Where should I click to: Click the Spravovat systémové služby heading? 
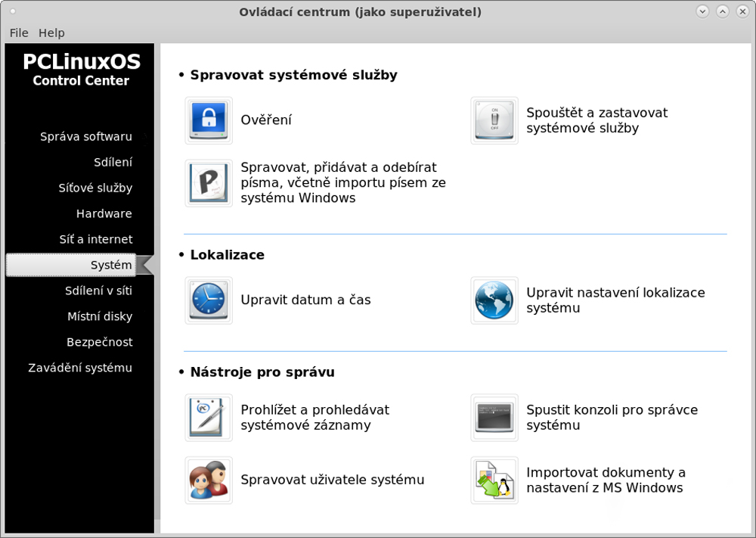tap(293, 75)
